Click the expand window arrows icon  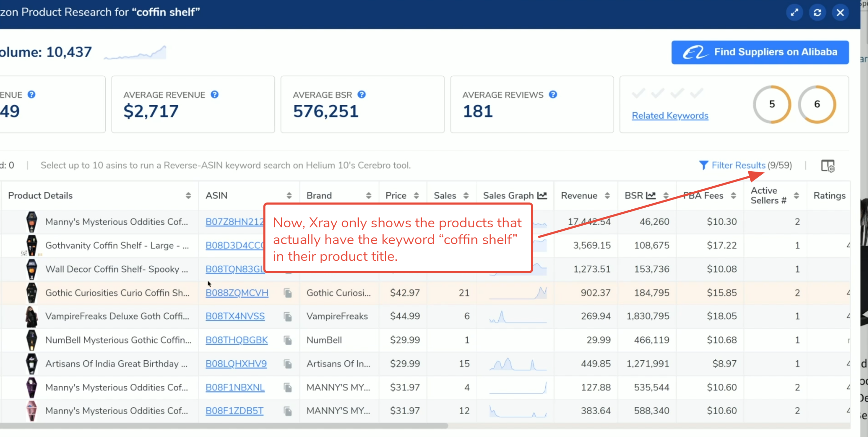794,13
